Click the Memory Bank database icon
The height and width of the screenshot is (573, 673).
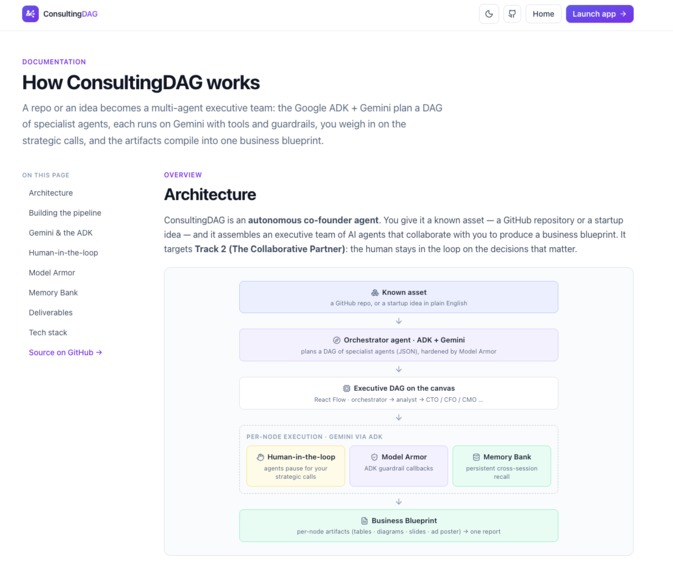[476, 457]
